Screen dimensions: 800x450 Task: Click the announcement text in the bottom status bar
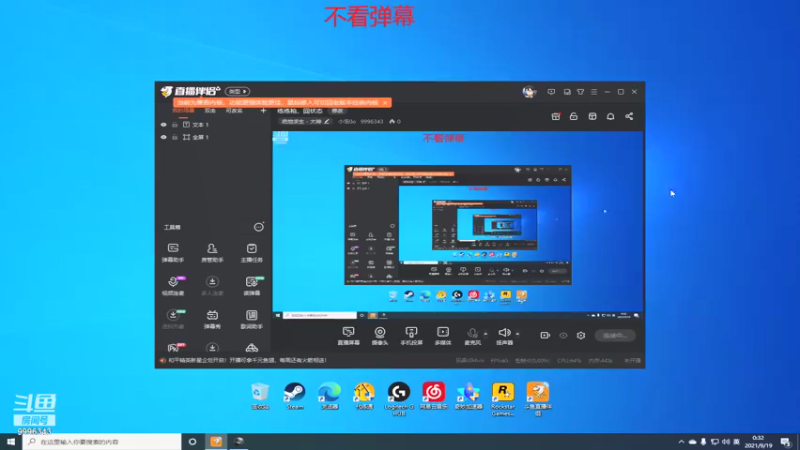point(247,360)
